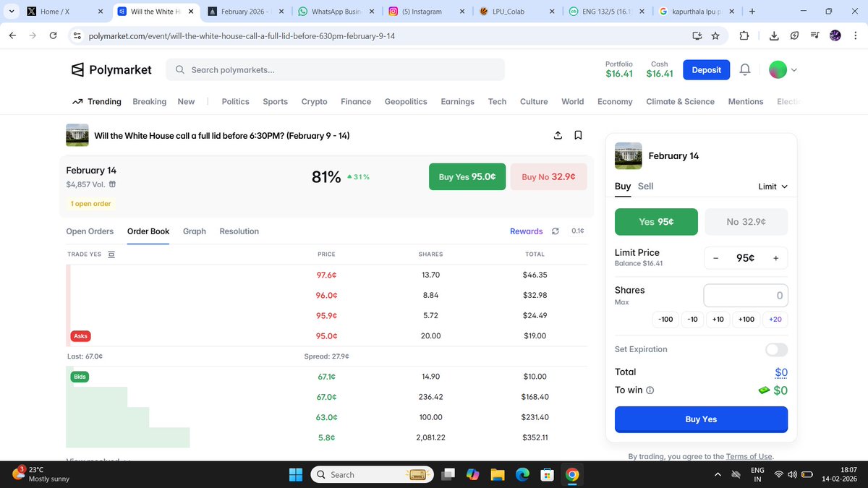The image size is (868, 488).
Task: Bookmark page with the star icon
Action: [715, 35]
